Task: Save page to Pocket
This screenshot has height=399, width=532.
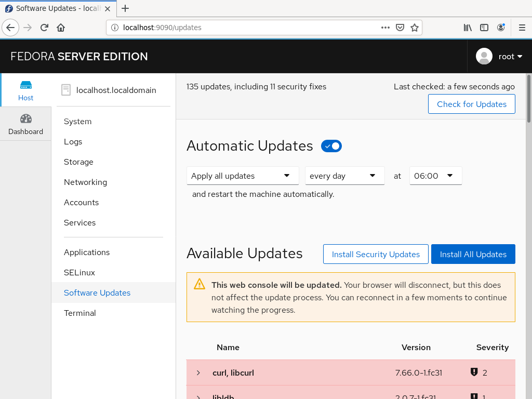Action: tap(400, 28)
